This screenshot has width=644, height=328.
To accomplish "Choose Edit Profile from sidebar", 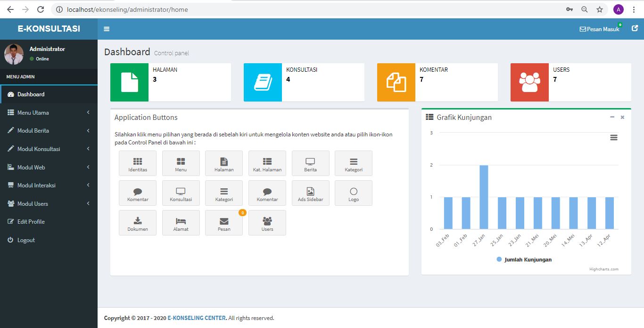I will pyautogui.click(x=31, y=222).
